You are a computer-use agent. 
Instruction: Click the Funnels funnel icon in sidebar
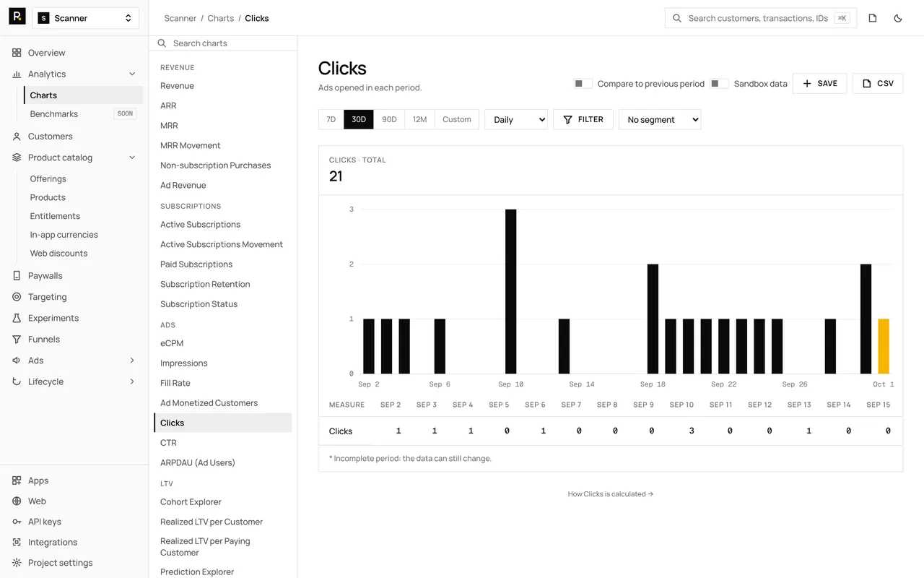tap(17, 340)
